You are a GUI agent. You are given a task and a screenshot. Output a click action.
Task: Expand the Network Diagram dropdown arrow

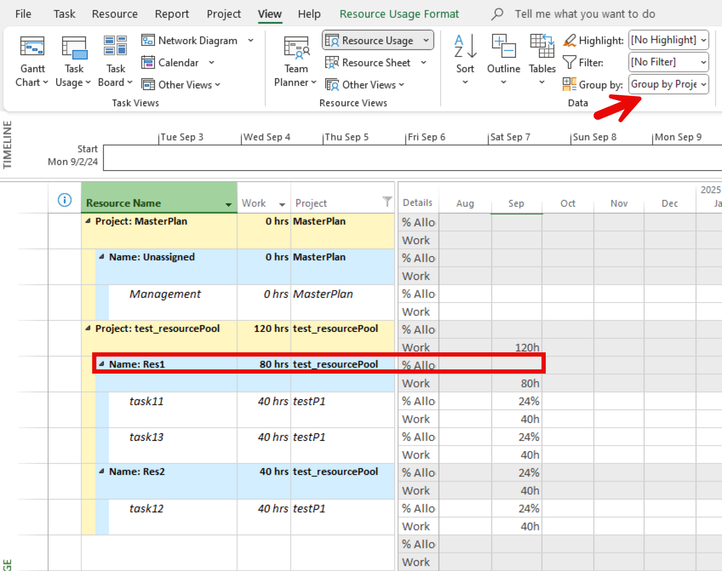point(250,41)
